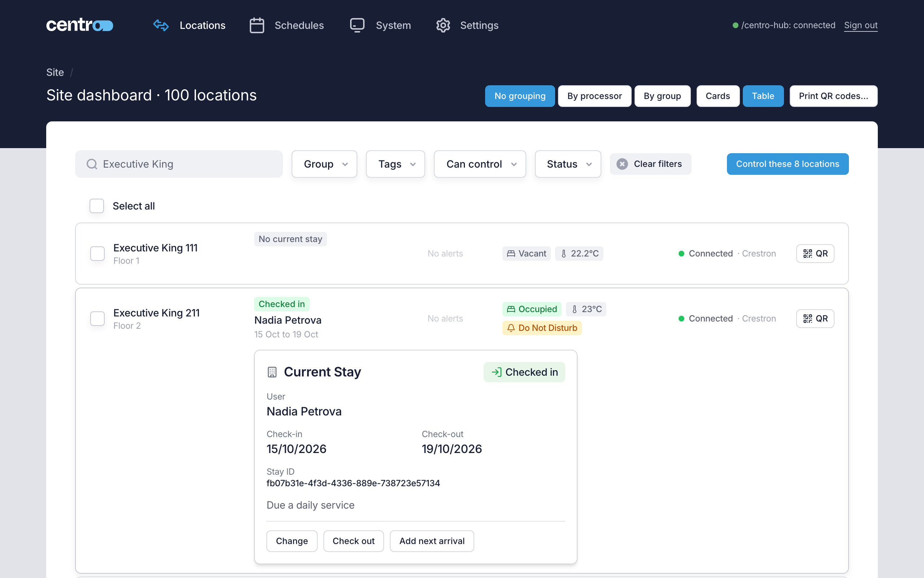This screenshot has width=924, height=578.
Task: Check the Executive King 211 checkbox
Action: pos(97,318)
